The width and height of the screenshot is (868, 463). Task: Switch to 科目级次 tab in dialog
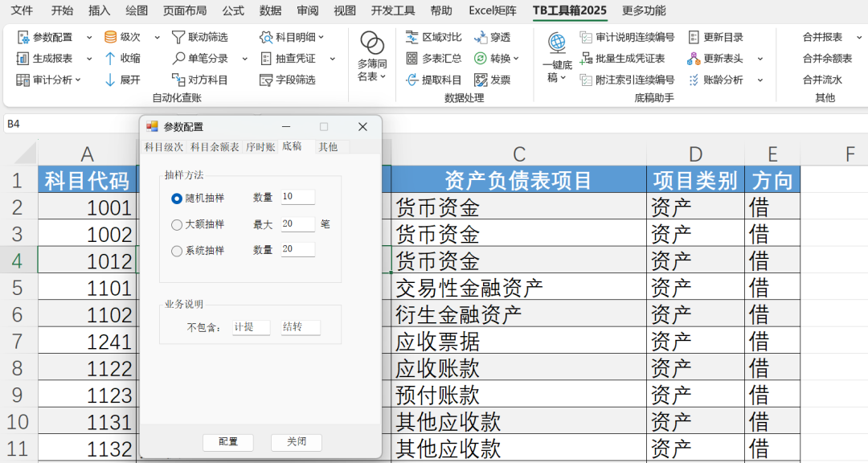pyautogui.click(x=164, y=147)
